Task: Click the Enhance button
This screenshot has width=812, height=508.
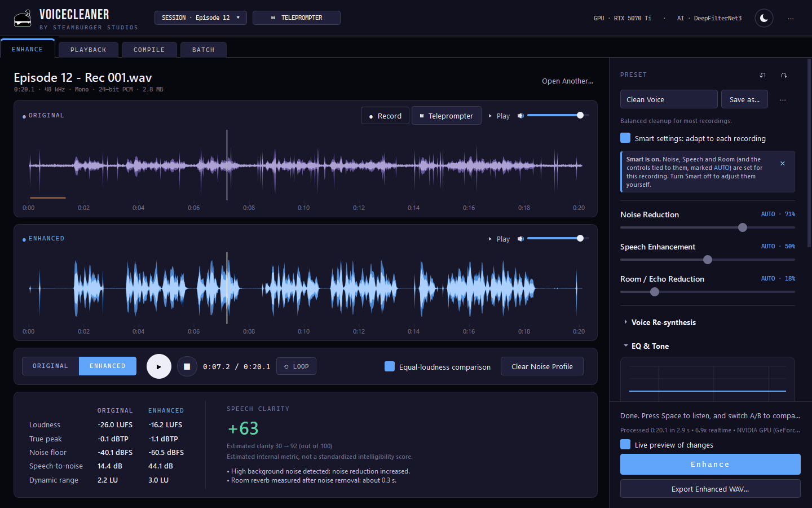Action: pyautogui.click(x=710, y=464)
